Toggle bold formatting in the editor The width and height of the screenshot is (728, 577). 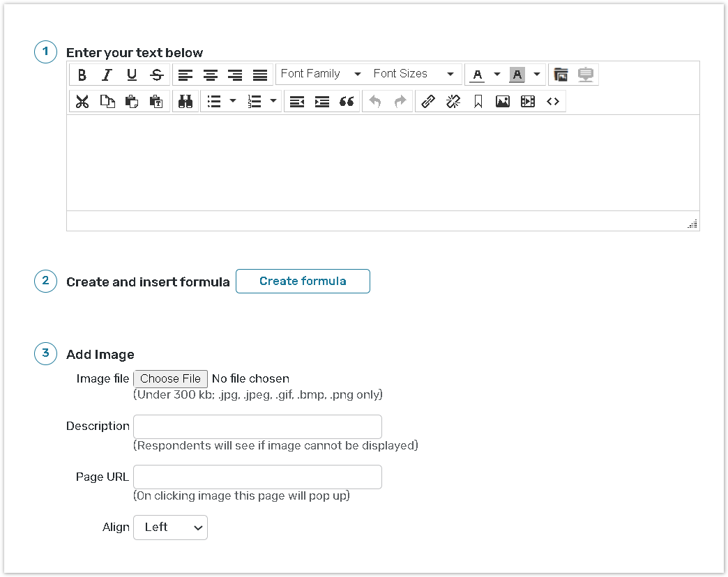coord(82,75)
